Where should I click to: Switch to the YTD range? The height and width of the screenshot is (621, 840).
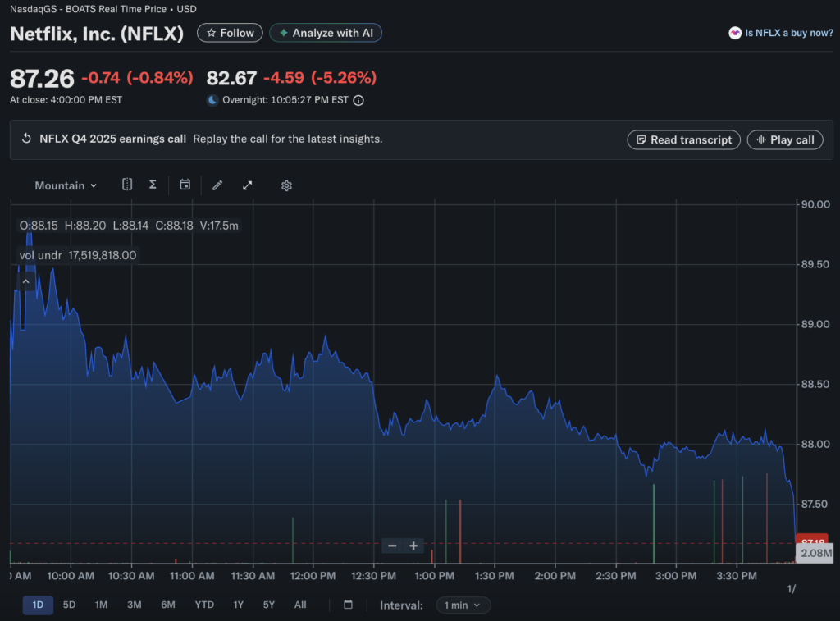(204, 605)
